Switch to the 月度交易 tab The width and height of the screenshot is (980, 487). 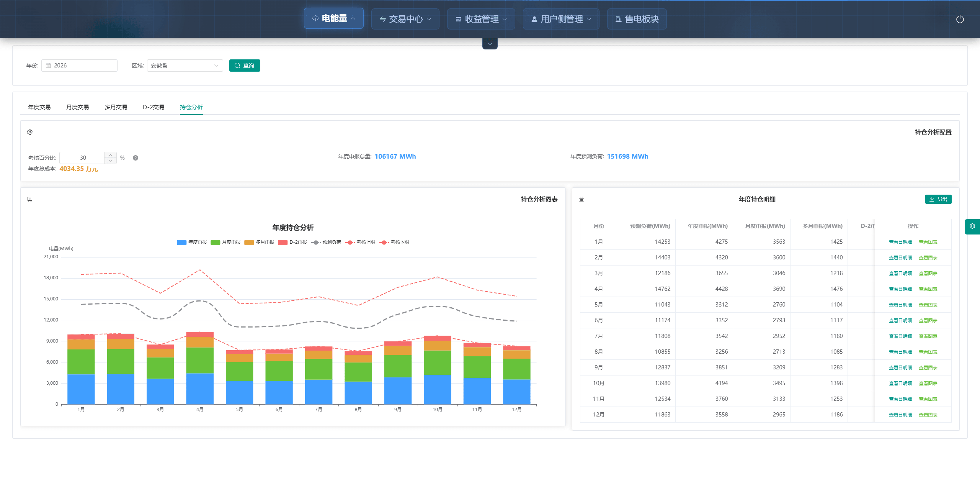pos(77,107)
